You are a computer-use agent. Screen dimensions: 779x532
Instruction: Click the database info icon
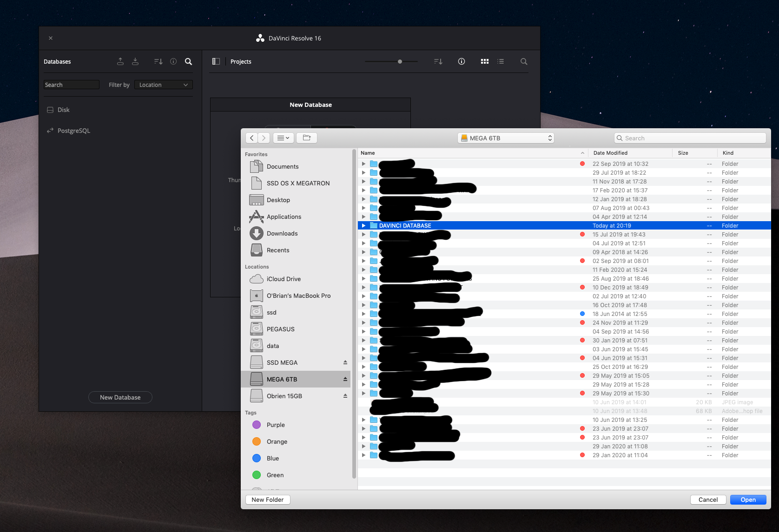[173, 61]
